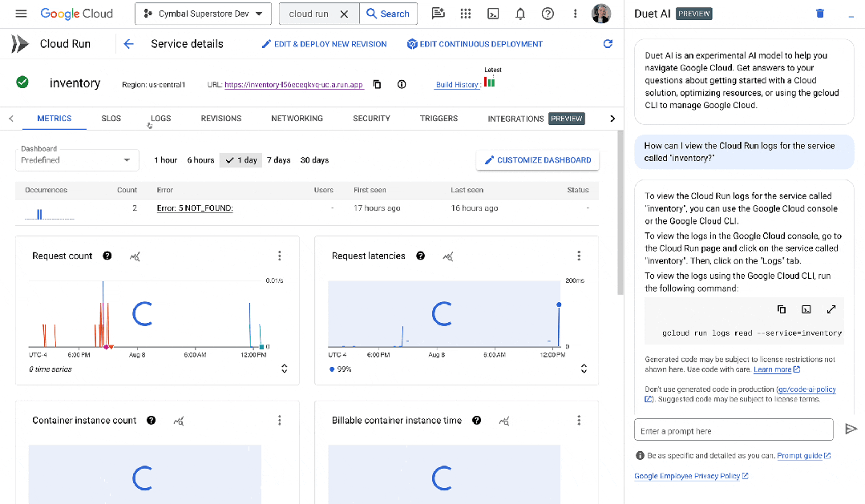The width and height of the screenshot is (865, 504).
Task: Expand the gcloud code snippet
Action: tap(831, 309)
